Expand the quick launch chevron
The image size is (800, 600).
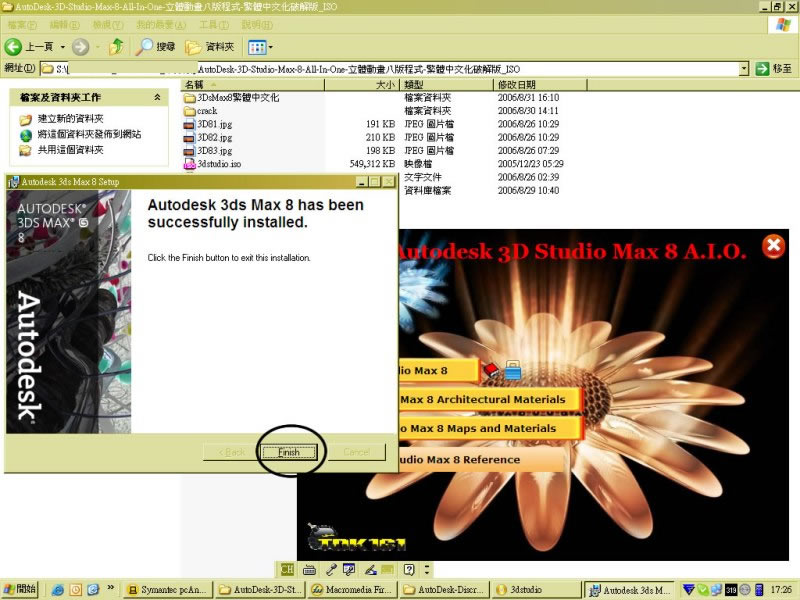[110, 588]
